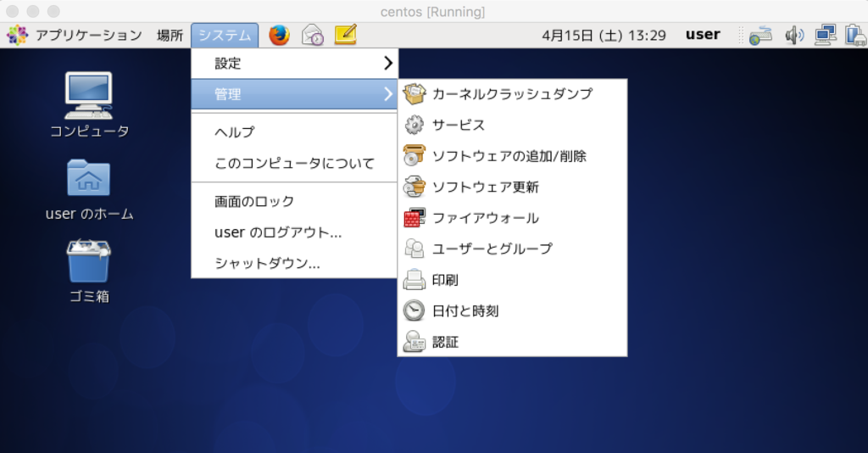The image size is (868, 453).
Task: Open the network drive tray icon
Action: tap(760, 36)
